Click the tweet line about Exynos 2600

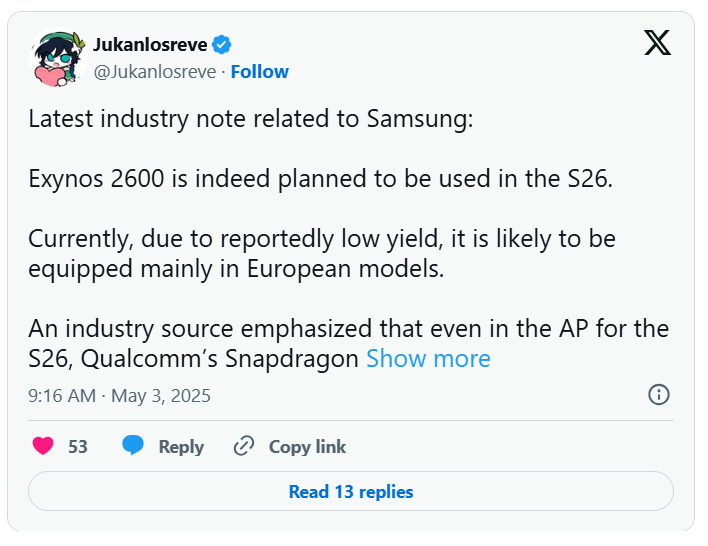click(x=321, y=179)
